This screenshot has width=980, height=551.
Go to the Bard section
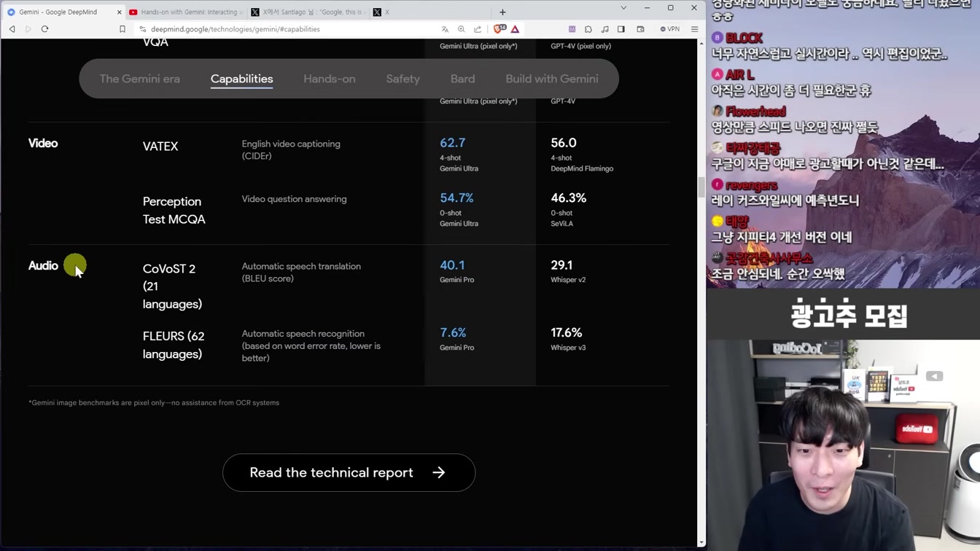463,79
